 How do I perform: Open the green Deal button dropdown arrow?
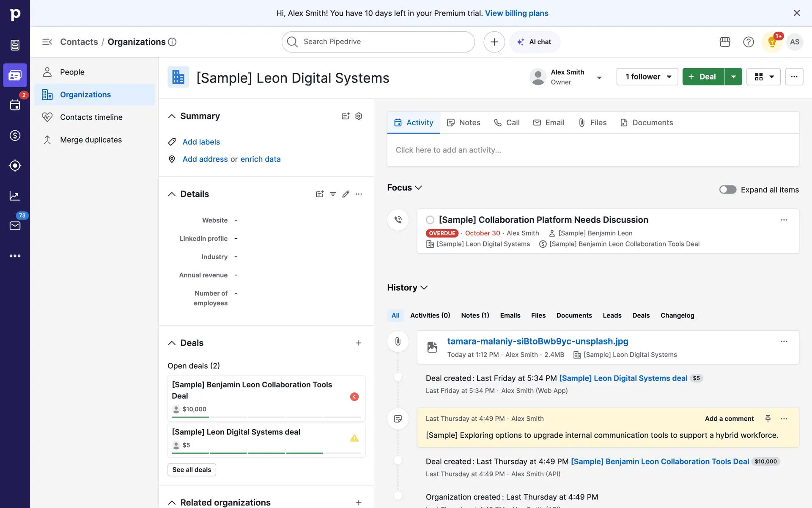tap(733, 77)
